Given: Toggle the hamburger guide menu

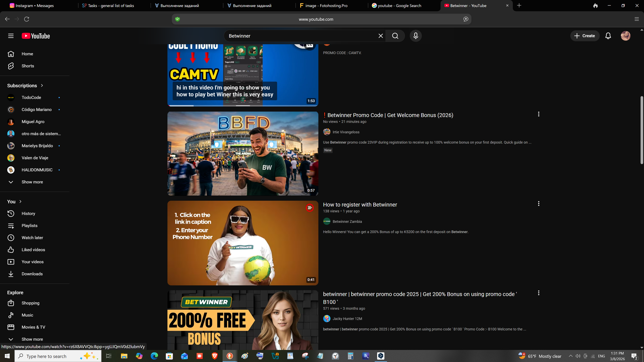Looking at the screenshot, I should 11,36.
